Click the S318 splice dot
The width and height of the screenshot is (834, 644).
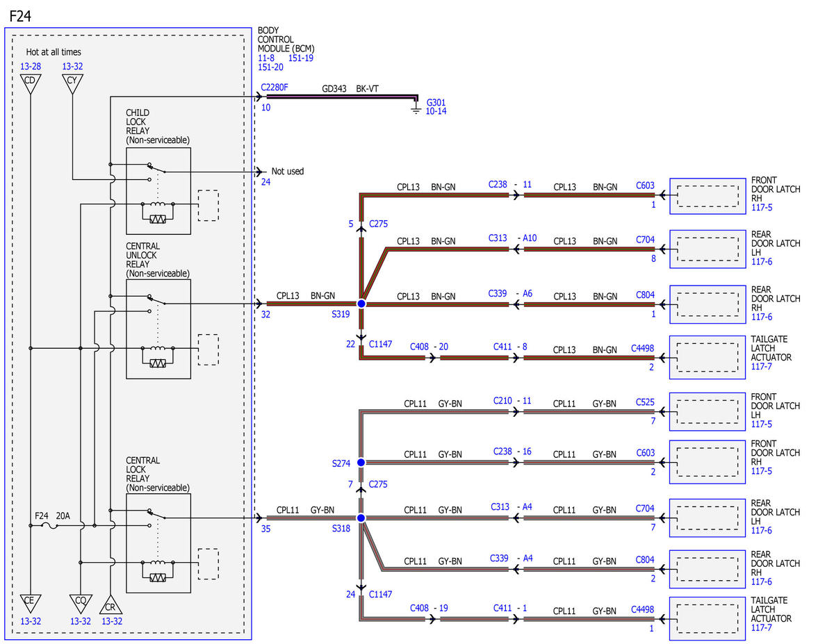click(x=361, y=518)
